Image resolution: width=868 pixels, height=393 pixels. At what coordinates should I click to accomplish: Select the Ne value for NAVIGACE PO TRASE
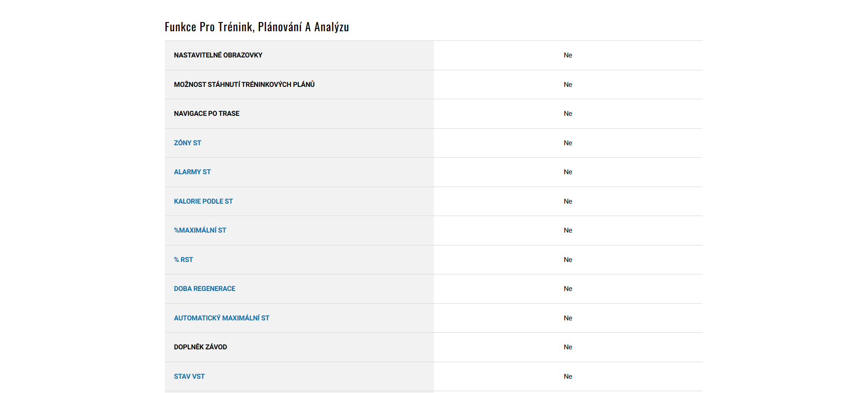click(568, 114)
